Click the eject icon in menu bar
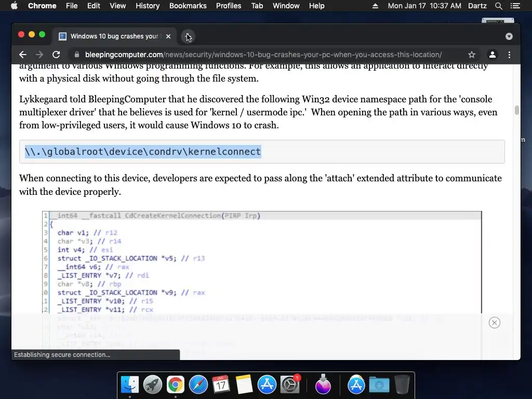532x399 pixels. coord(375,6)
